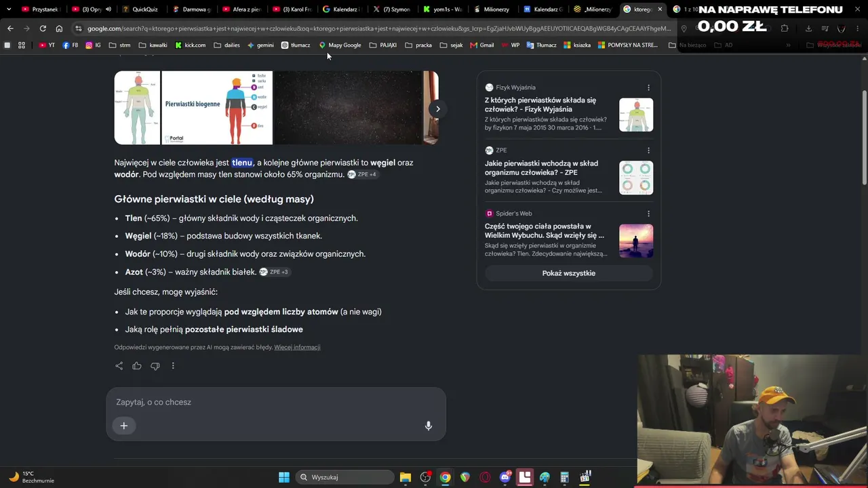This screenshot has height=488, width=868.
Task: Click the Pokaż wszystkie button
Action: point(569,273)
